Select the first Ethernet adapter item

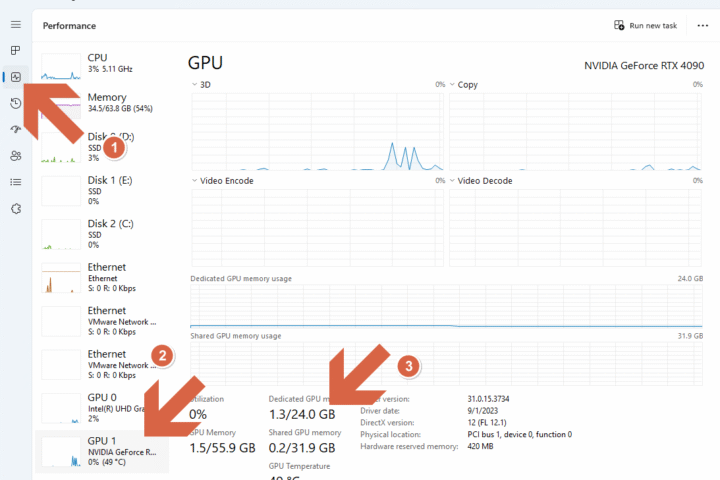[x=103, y=277]
